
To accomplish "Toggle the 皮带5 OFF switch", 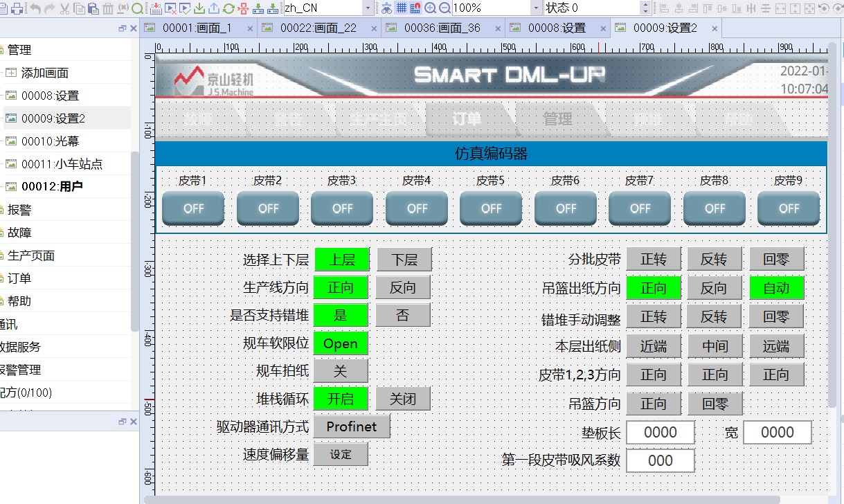I will coord(491,208).
